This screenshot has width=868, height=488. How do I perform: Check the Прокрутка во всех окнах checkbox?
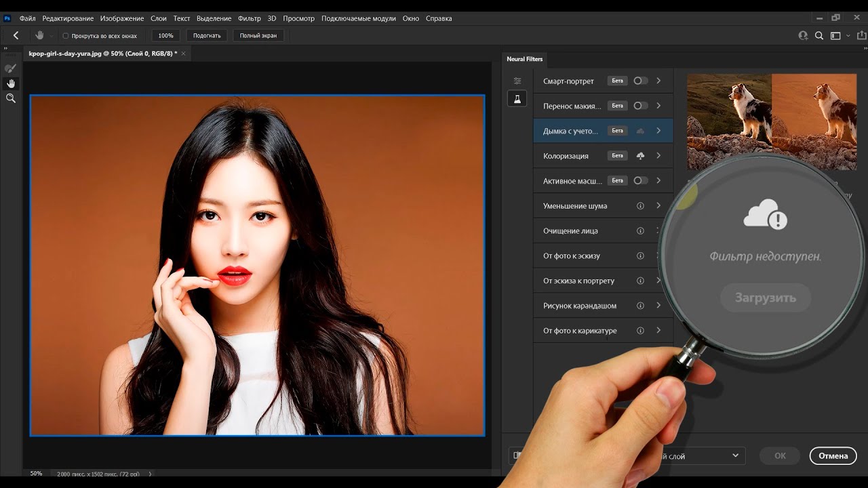pyautogui.click(x=66, y=36)
